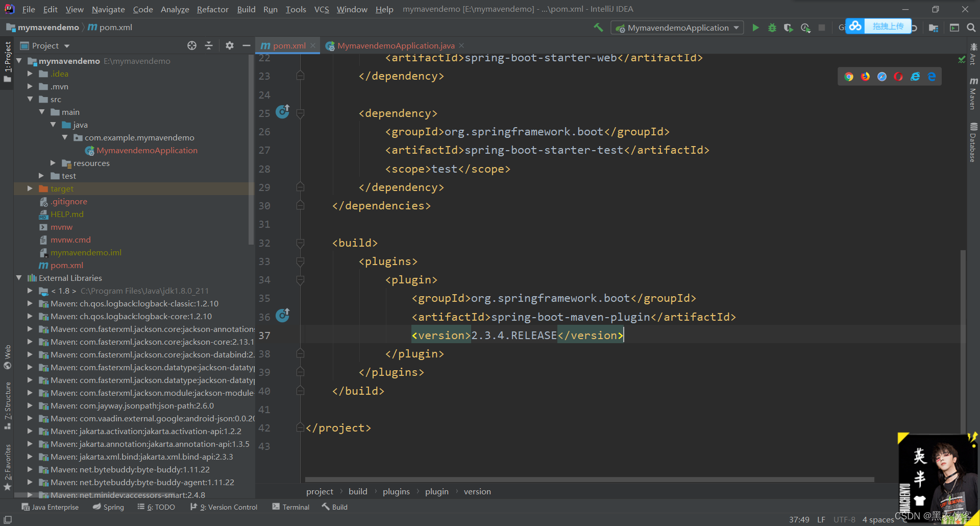Click UTF-8 encoding in status bar
The width and height of the screenshot is (980, 526).
coord(844,519)
